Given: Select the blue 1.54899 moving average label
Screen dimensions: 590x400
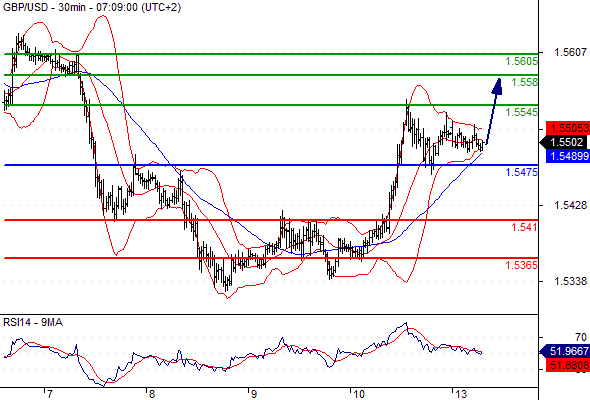Looking at the screenshot, I should [568, 156].
